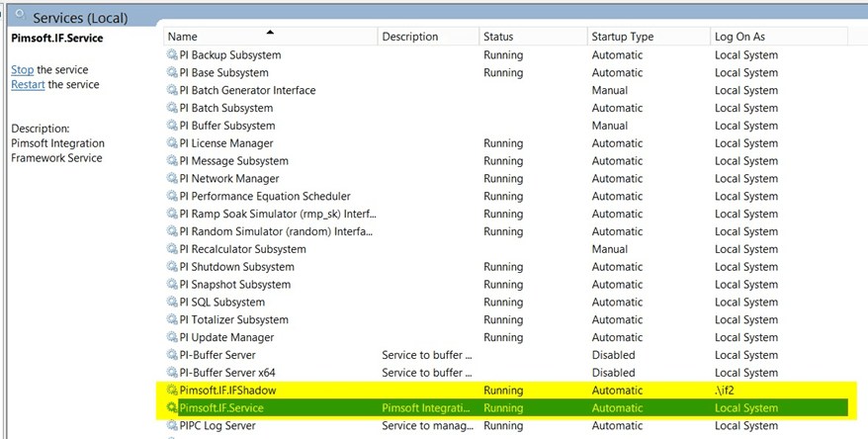The height and width of the screenshot is (439, 868).
Task: Select the PI Snapshot Subsystem service name
Action: tap(234, 285)
